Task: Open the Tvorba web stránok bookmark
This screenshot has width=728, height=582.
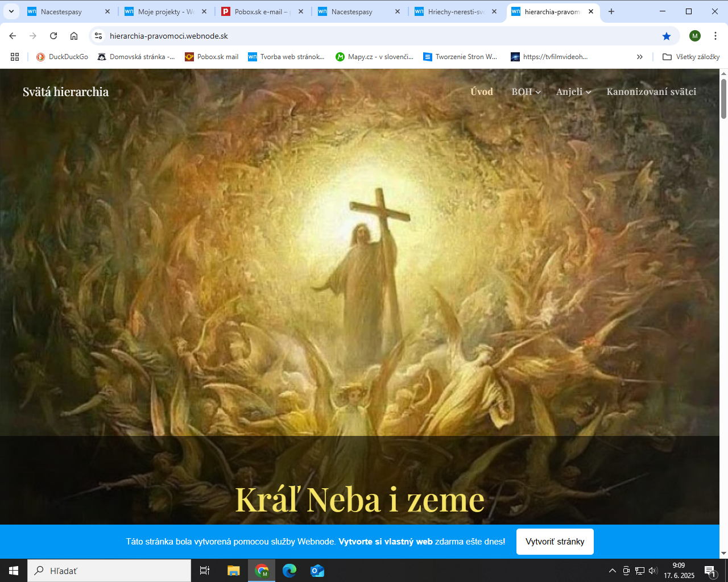Action: 287,57
